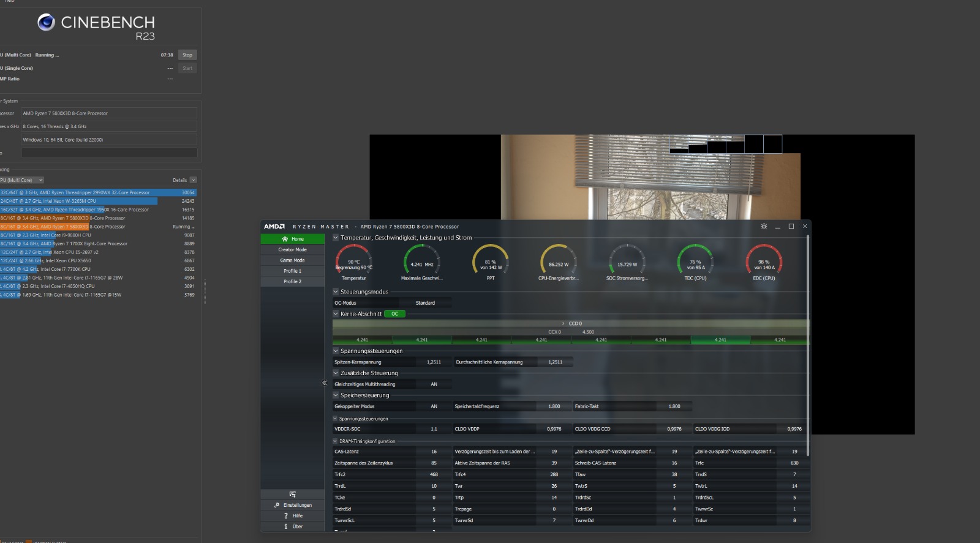Click the Speichertaktfrequenz value 1.800
980x543 pixels.
pos(554,406)
